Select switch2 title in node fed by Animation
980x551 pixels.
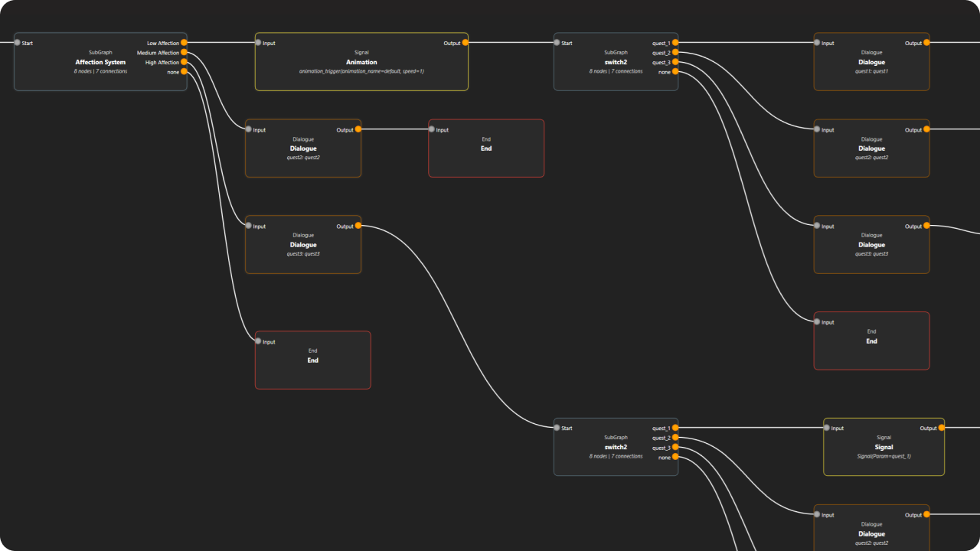click(x=616, y=62)
